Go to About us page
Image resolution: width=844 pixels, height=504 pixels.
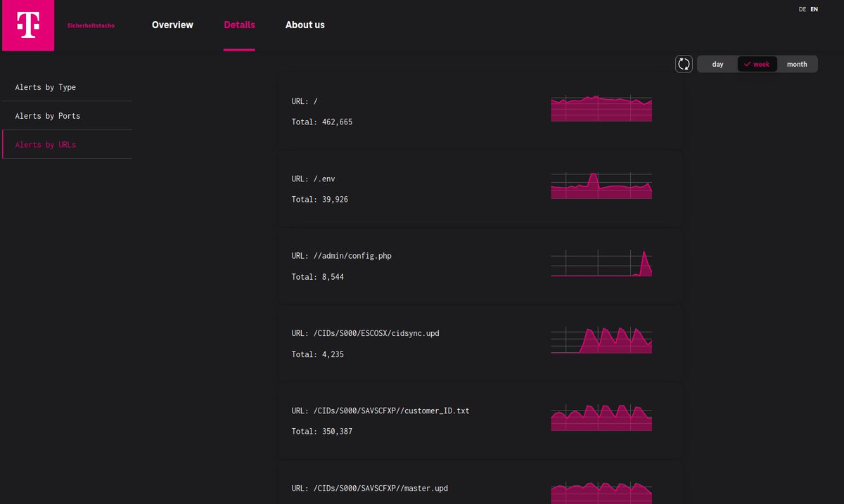click(305, 25)
